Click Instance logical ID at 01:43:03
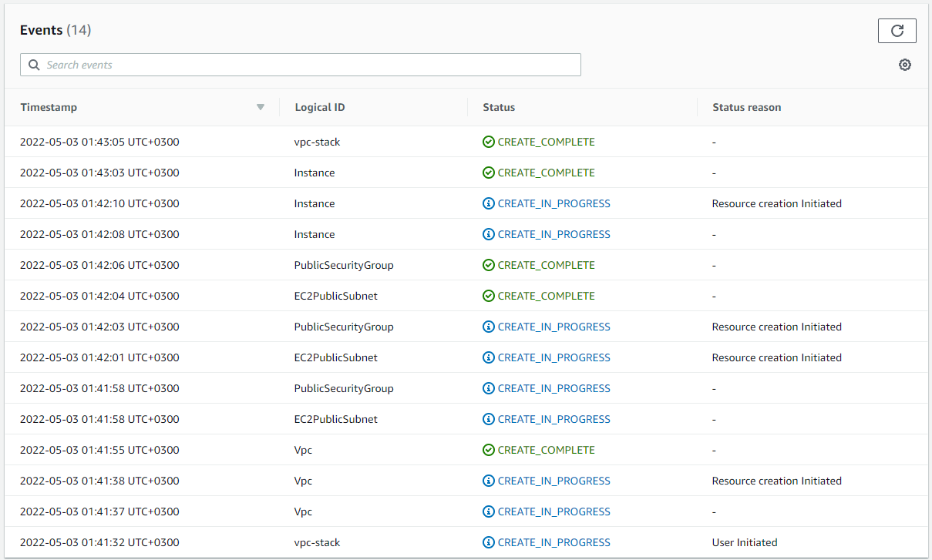This screenshot has height=560, width=932. pyautogui.click(x=315, y=173)
